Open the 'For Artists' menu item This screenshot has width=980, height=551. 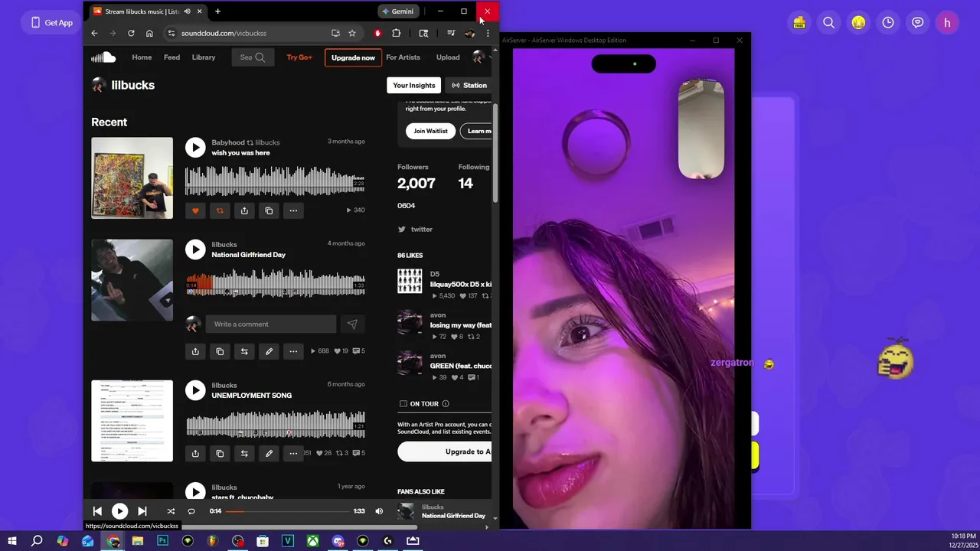coord(403,57)
